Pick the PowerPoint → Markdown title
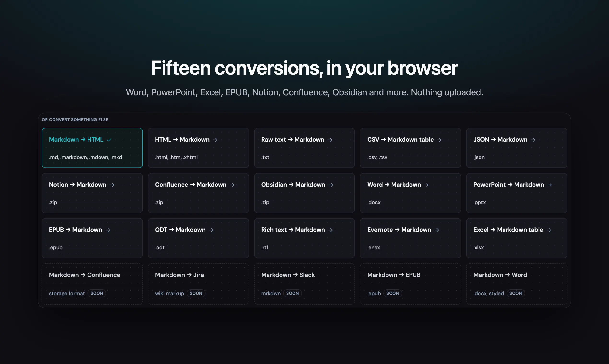Screen dimensions: 609x364 pyautogui.click(x=509, y=184)
